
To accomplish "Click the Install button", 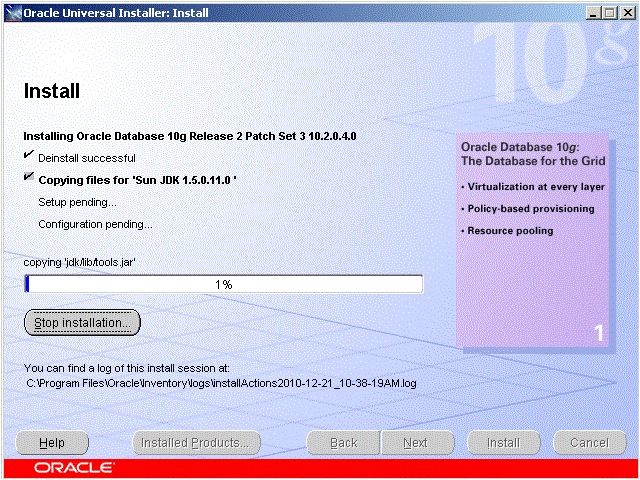I will click(503, 443).
